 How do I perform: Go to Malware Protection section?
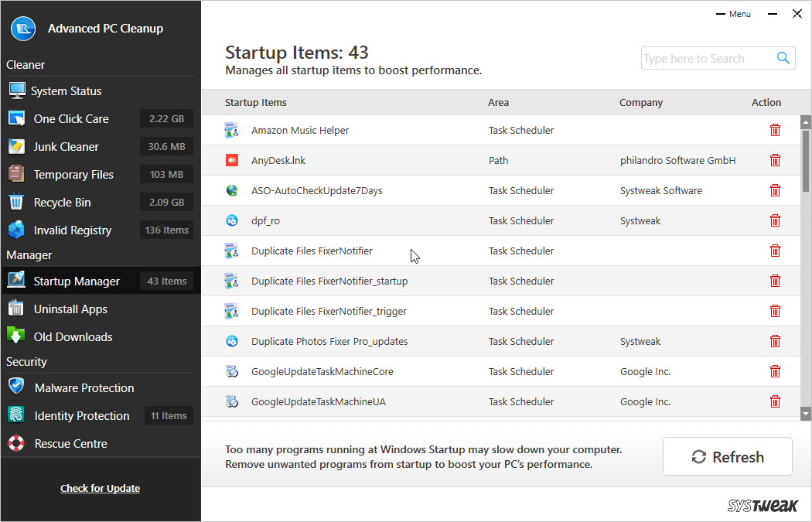[x=84, y=387]
